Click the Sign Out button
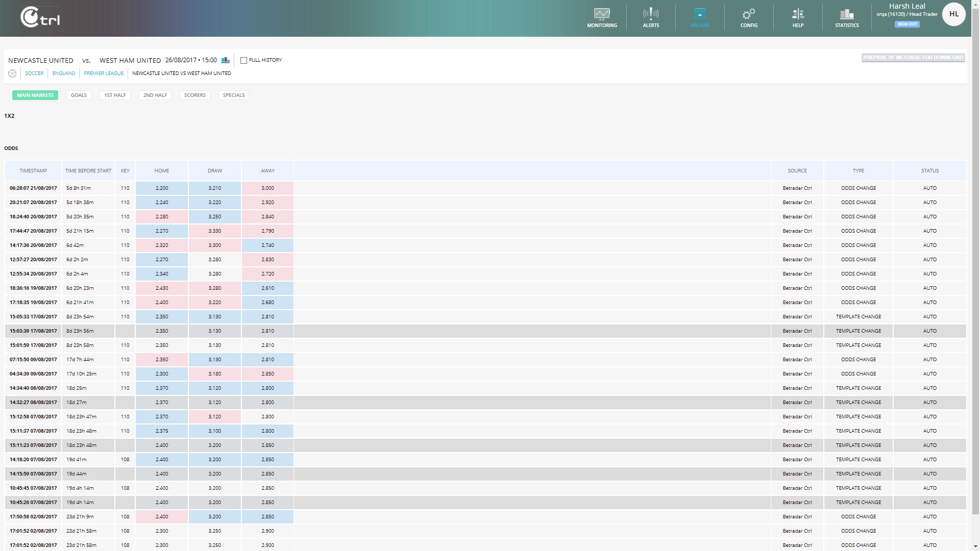This screenshot has width=980, height=551. (x=907, y=24)
